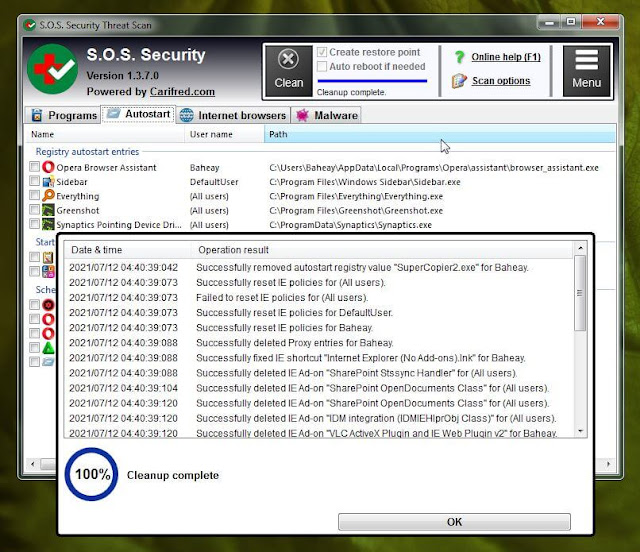This screenshot has height=552, width=640.
Task: Toggle Create restore point checkbox
Action: point(322,52)
